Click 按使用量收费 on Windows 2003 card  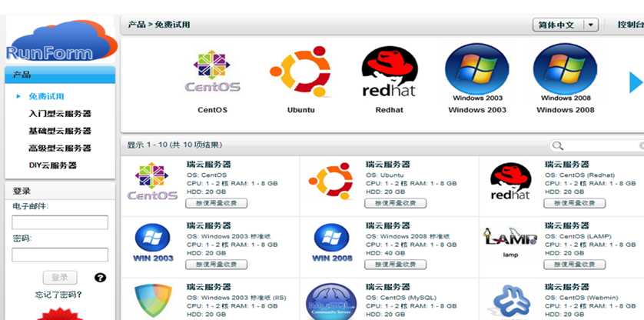pos(217,265)
